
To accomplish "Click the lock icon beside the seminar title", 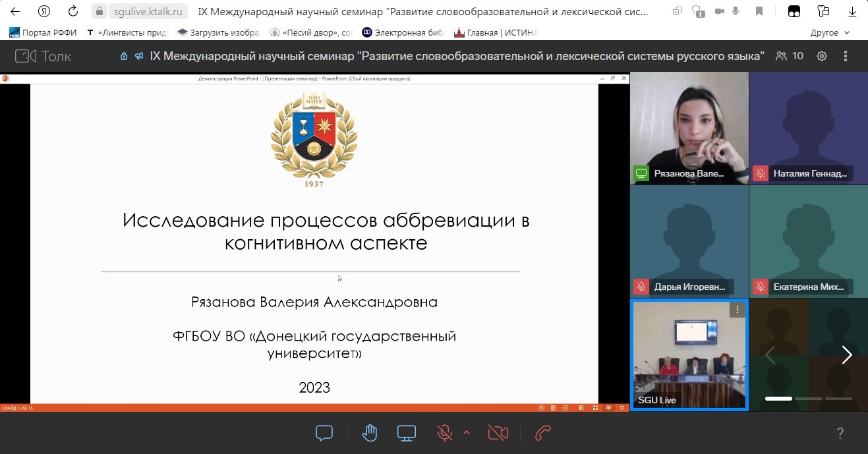I will click(124, 57).
